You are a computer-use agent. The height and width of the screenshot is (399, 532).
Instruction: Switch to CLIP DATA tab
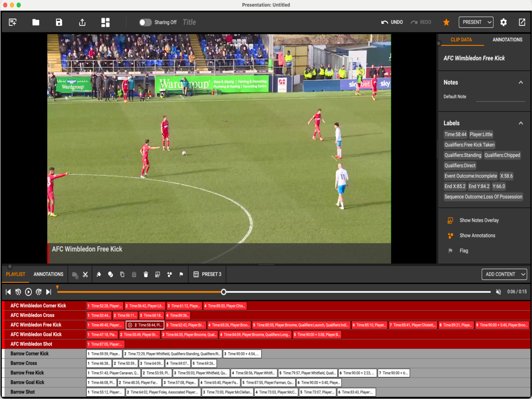point(461,40)
